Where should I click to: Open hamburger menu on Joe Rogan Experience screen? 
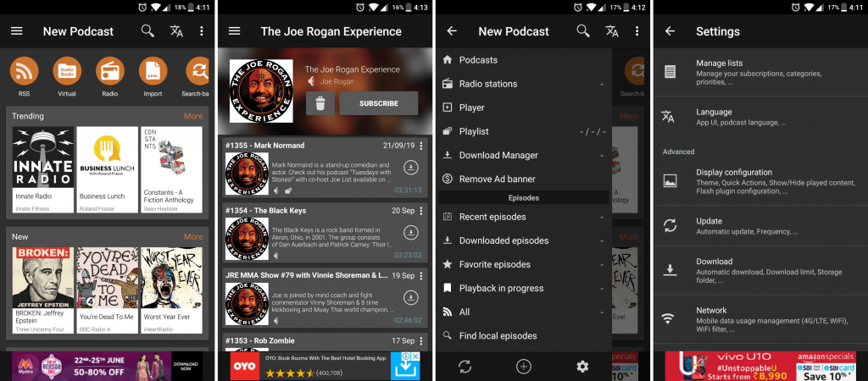click(234, 31)
